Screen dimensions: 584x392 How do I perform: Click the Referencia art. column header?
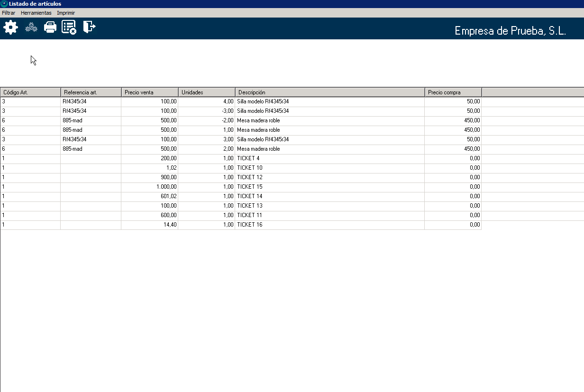(x=91, y=92)
